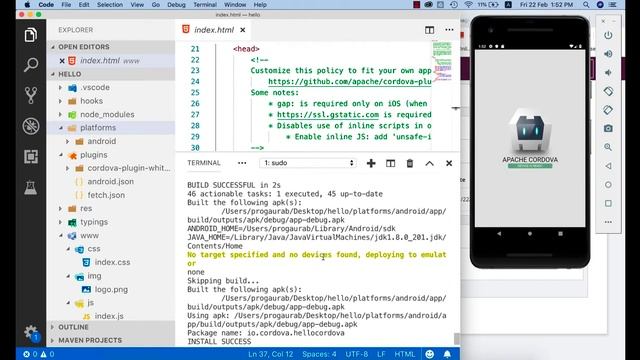This screenshot has width=640, height=360.
Task: Open the ssl.gstatic.com link
Action: [328, 115]
